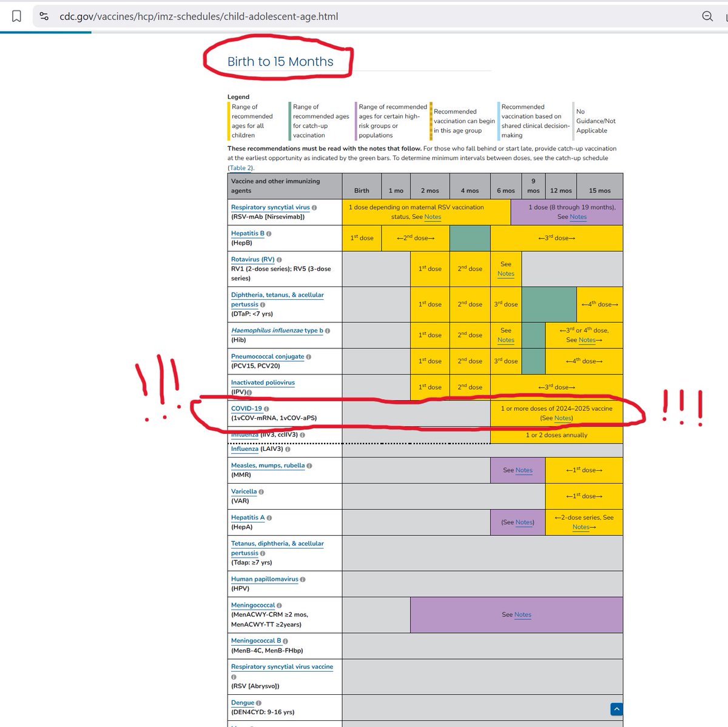This screenshot has width=728, height=727.
Task: Click info icon next to Measles, mumps, rubella
Action: tap(309, 466)
